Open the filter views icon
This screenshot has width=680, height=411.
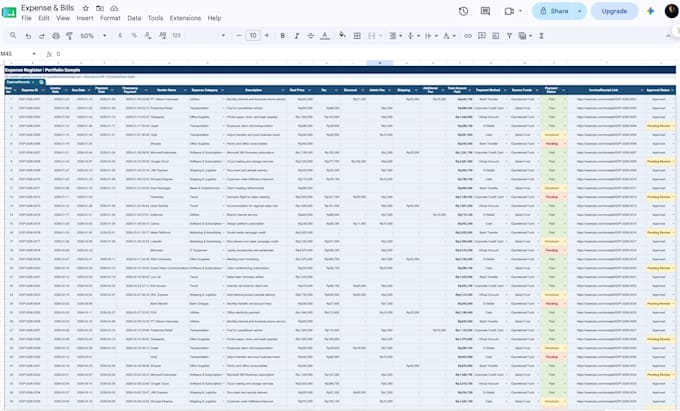(x=525, y=36)
